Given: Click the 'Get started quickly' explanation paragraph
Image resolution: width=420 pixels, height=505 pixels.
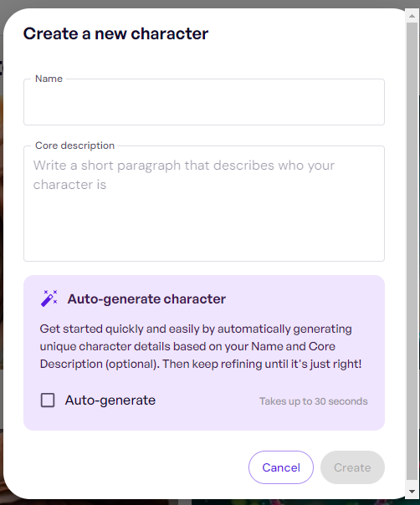Looking at the screenshot, I should (201, 346).
